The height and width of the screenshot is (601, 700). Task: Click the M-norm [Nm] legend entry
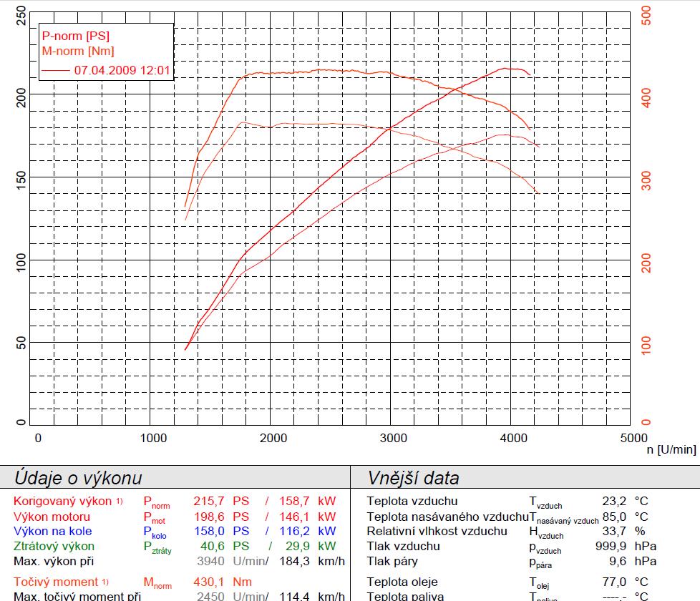(x=77, y=51)
